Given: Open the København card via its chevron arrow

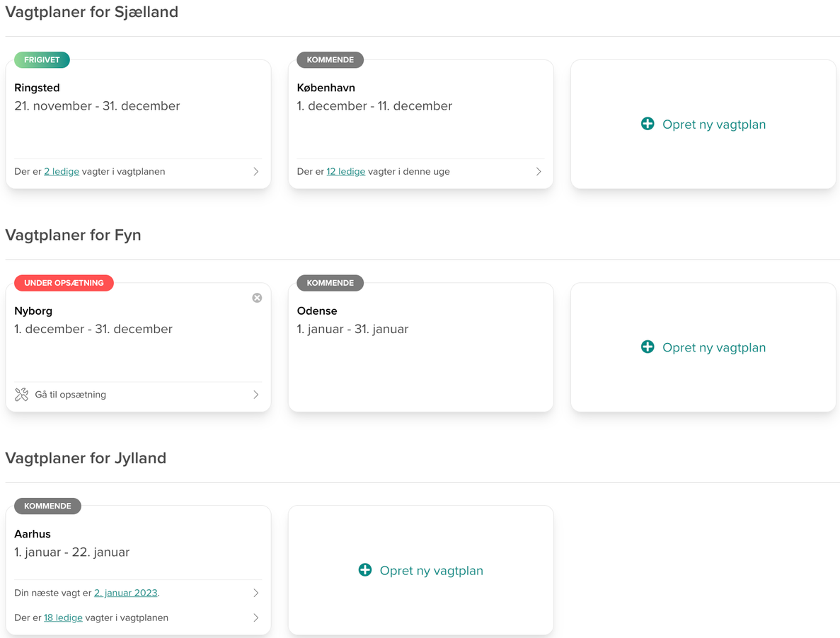Looking at the screenshot, I should pos(538,171).
